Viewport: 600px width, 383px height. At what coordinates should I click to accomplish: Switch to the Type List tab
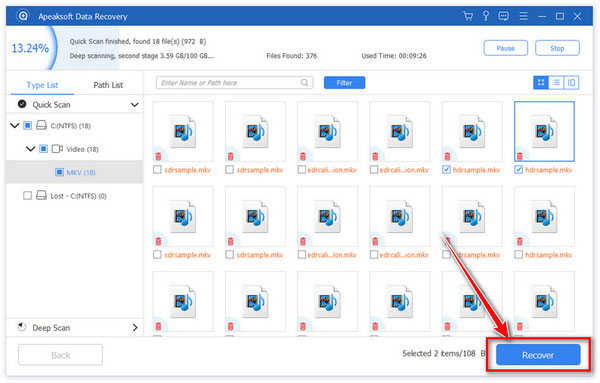(x=42, y=85)
